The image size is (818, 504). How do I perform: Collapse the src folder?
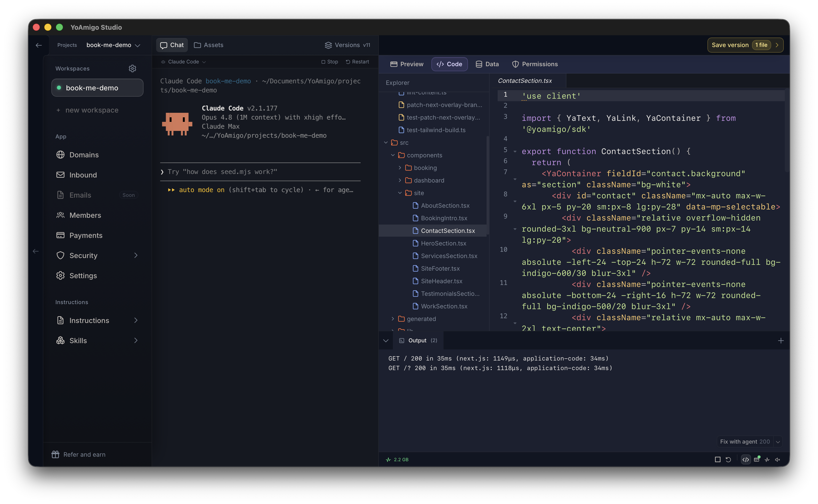pos(386,142)
